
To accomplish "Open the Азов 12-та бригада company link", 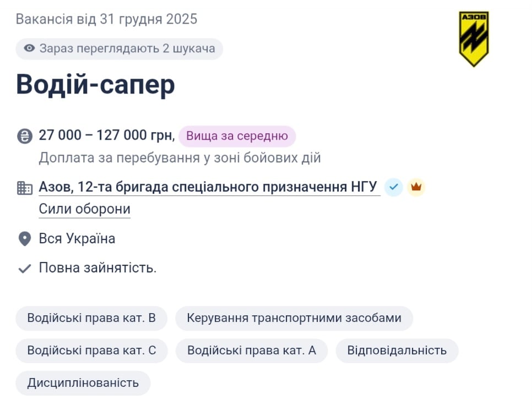I will click(208, 187).
